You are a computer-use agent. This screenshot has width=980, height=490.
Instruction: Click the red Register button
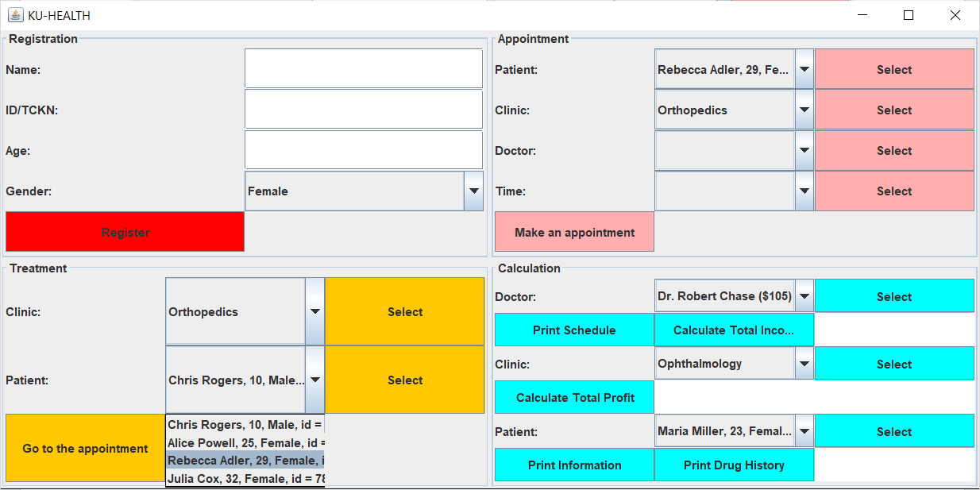pos(125,232)
